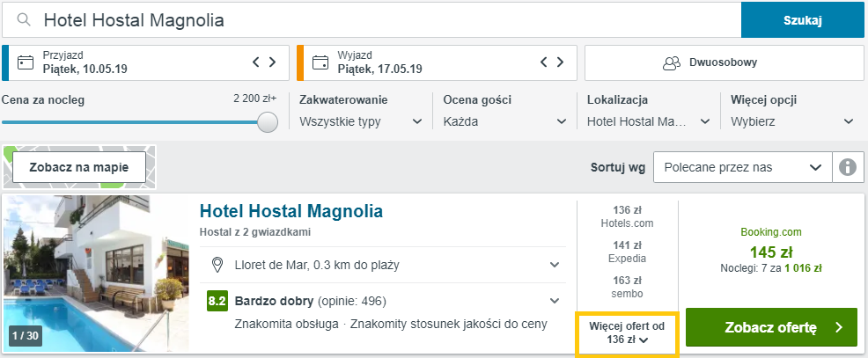
Task: Select the Wyjazd date Piątek, 17.05.19
Action: (x=379, y=69)
